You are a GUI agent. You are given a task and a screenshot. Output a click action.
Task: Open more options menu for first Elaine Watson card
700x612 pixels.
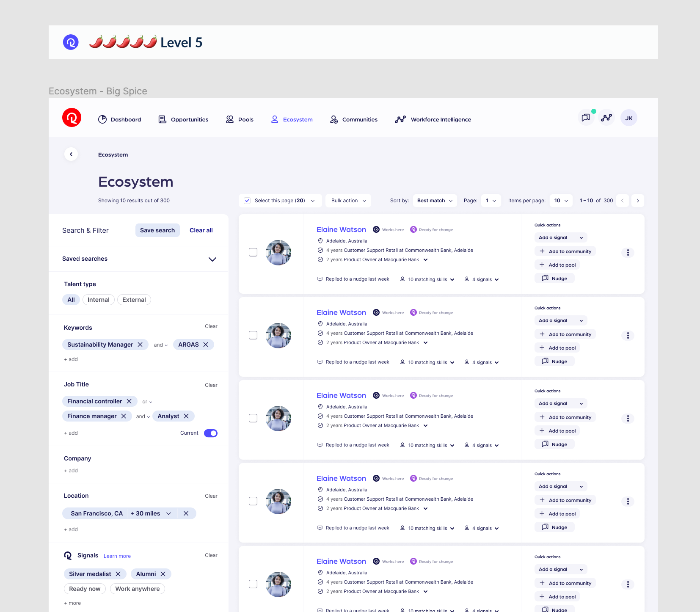(628, 252)
